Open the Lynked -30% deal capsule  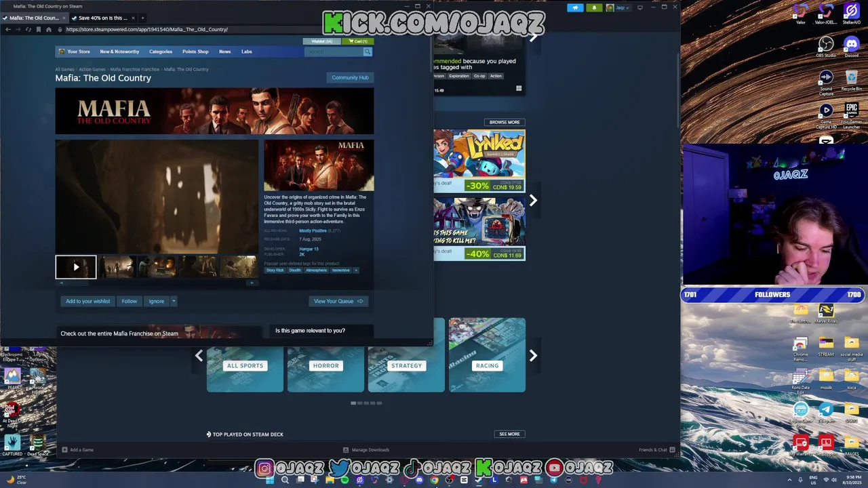pyautogui.click(x=479, y=161)
